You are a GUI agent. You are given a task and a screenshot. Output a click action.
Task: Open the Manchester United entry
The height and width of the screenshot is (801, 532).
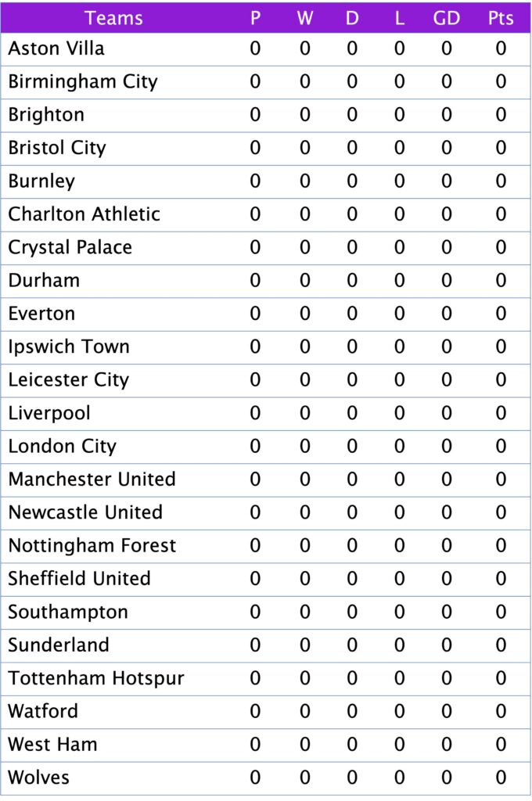pyautogui.click(x=92, y=480)
